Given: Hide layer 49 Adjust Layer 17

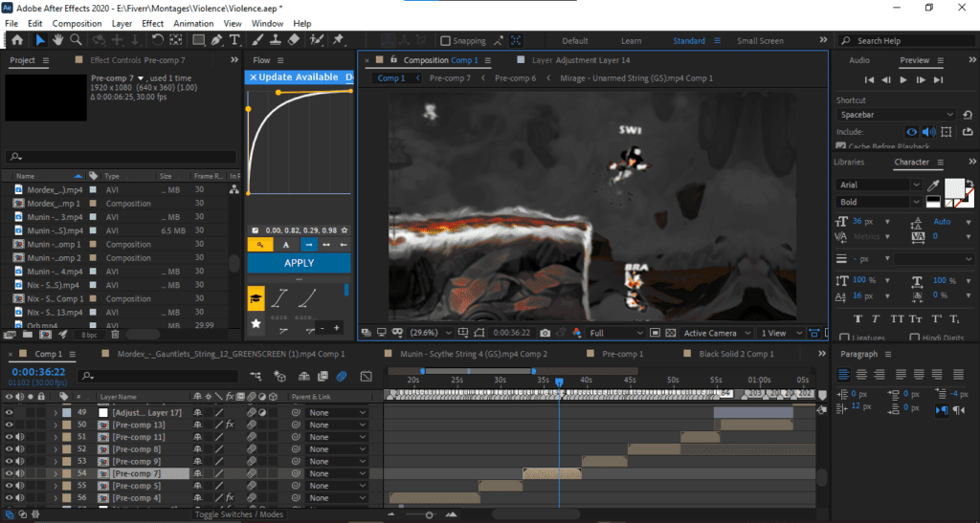Looking at the screenshot, I should point(9,412).
